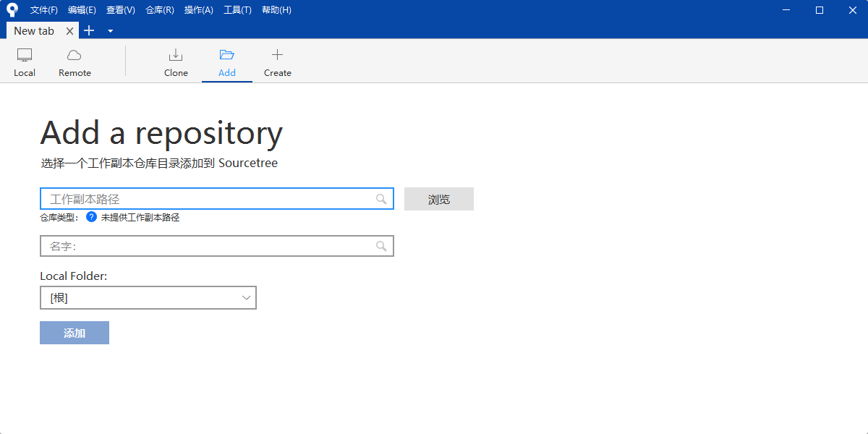Viewport: 868px width, 434px height.
Task: Open the 仓库(R) menu
Action: click(159, 10)
